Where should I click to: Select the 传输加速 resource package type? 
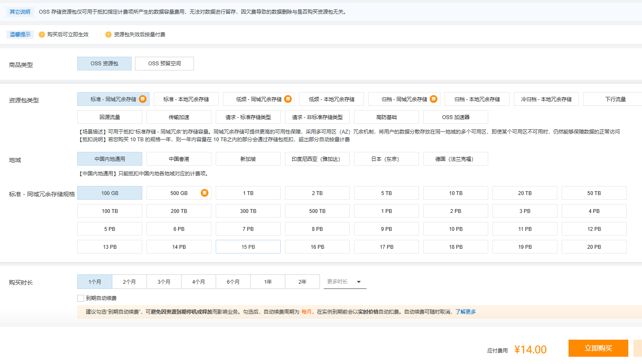tap(179, 116)
